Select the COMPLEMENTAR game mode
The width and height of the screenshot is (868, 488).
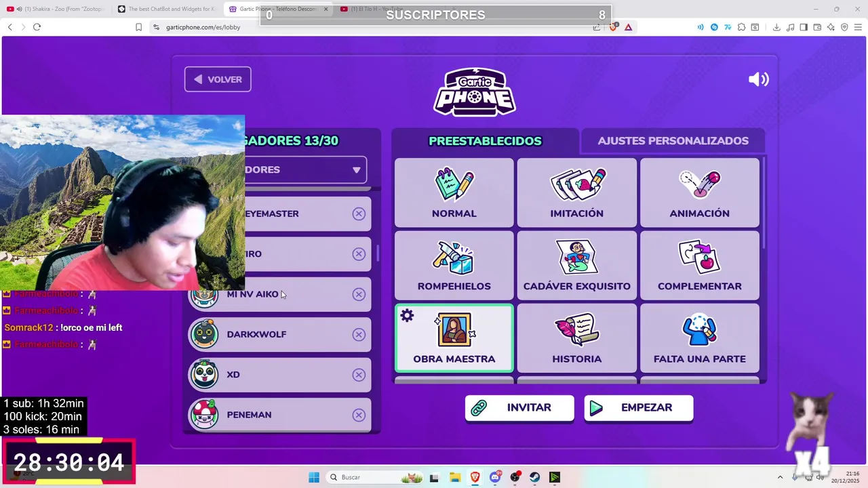[700, 265]
